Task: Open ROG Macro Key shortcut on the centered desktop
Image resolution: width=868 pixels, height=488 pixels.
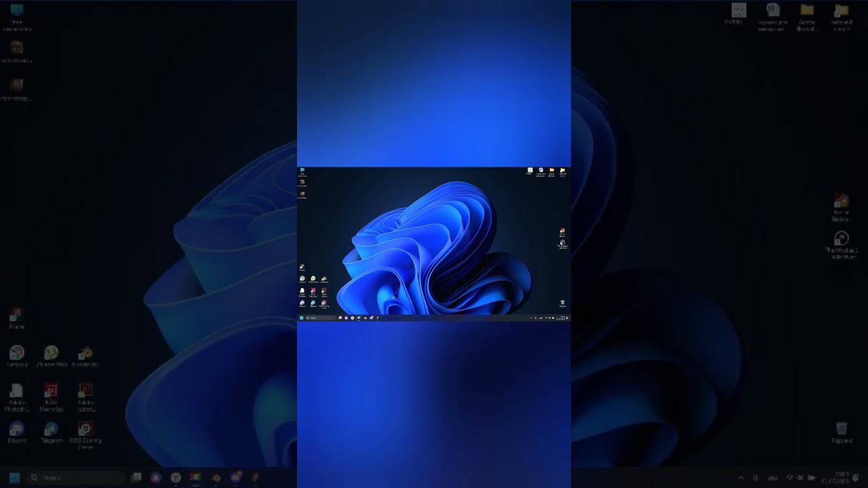Action: pyautogui.click(x=313, y=292)
